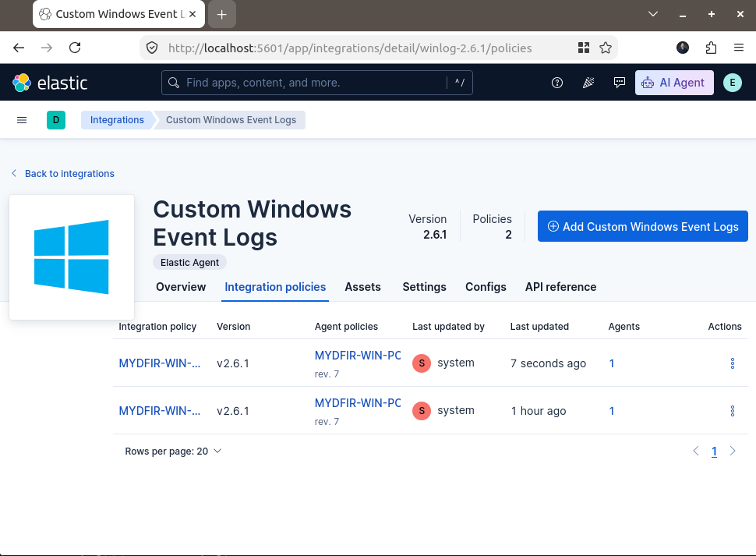Open the newsfeed celebration icon

pos(588,83)
